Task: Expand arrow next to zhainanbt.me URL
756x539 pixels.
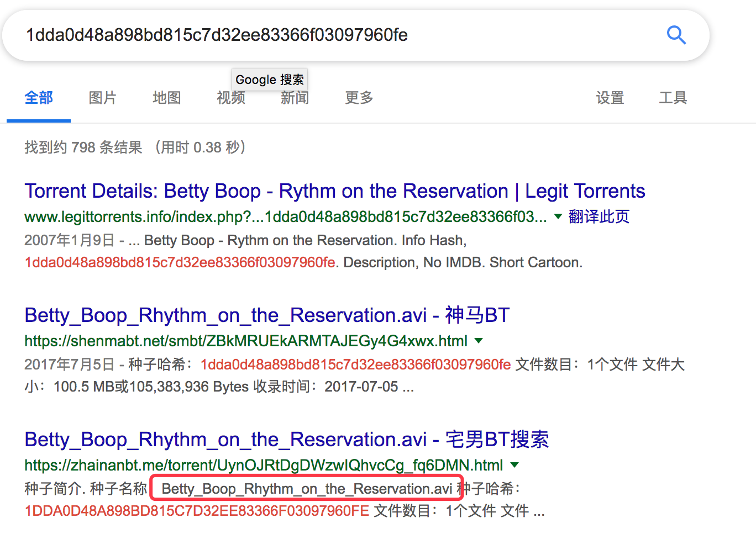Action: [x=514, y=465]
